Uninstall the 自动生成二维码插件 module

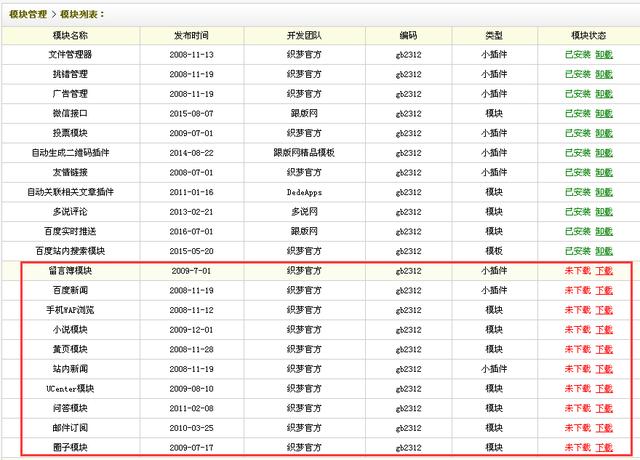coord(603,152)
